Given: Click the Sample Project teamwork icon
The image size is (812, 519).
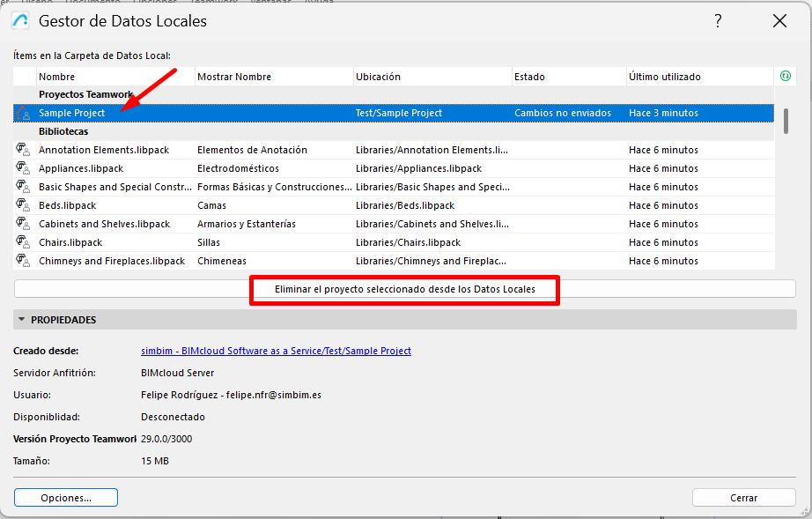Looking at the screenshot, I should (x=23, y=113).
